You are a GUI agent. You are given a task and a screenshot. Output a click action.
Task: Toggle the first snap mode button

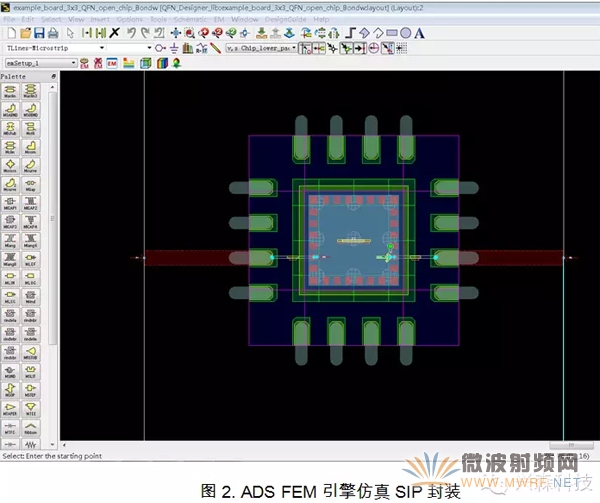(x=305, y=48)
